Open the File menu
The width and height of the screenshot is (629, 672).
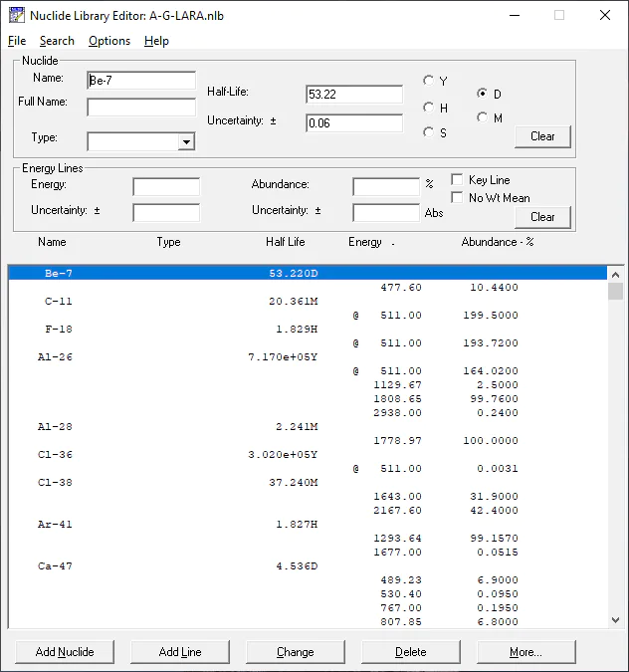pyautogui.click(x=17, y=41)
